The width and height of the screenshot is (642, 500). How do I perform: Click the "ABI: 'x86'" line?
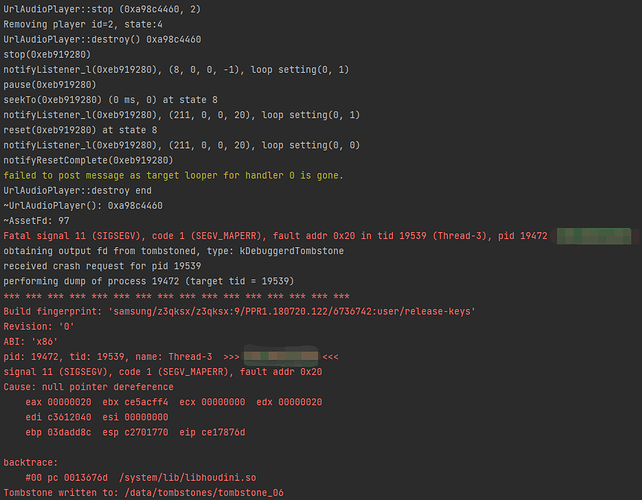tap(31, 341)
